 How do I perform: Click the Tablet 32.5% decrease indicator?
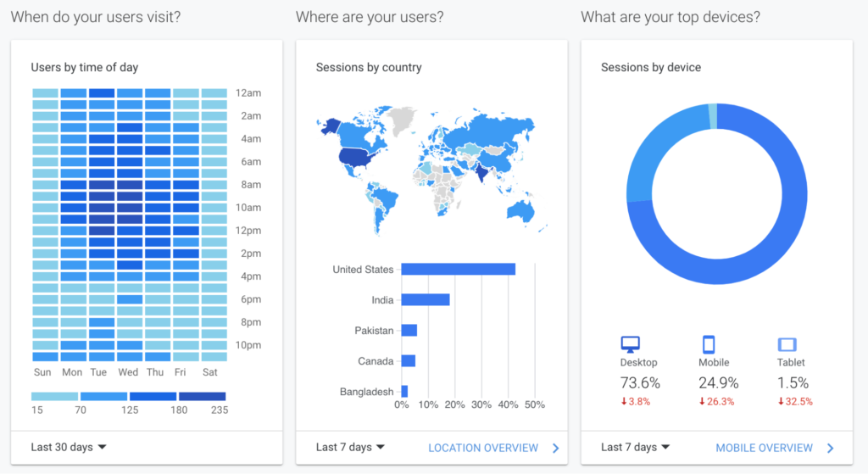(x=795, y=402)
